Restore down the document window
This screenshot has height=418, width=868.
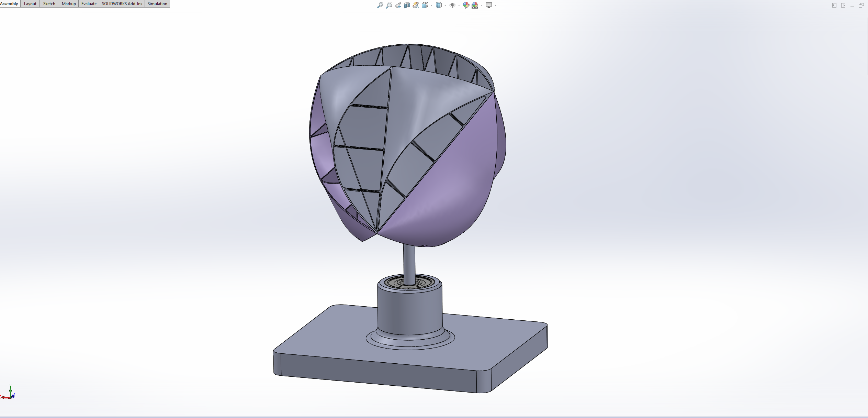coord(861,5)
